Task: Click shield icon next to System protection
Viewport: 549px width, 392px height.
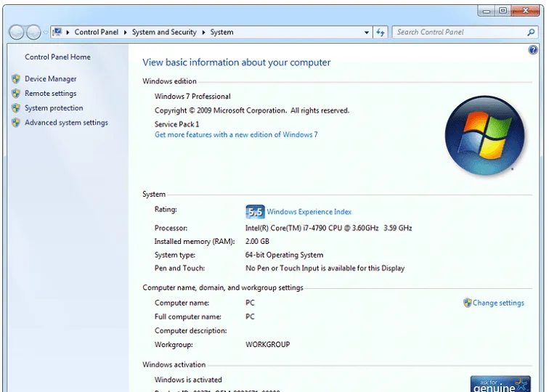Action: (16, 108)
